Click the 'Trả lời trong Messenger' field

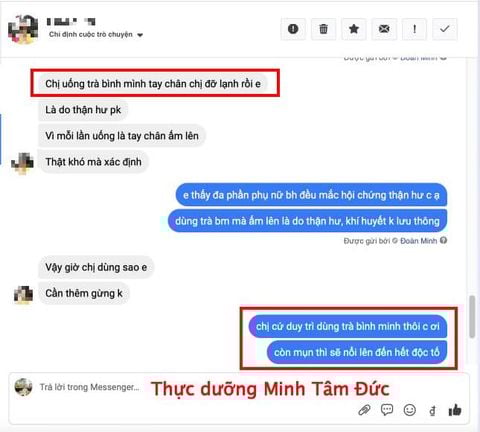89,387
